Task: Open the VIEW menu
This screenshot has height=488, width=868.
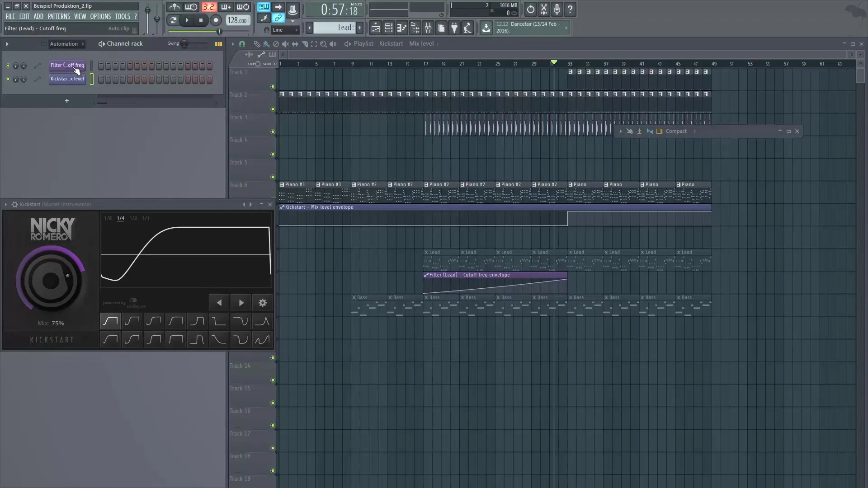Action: (80, 16)
